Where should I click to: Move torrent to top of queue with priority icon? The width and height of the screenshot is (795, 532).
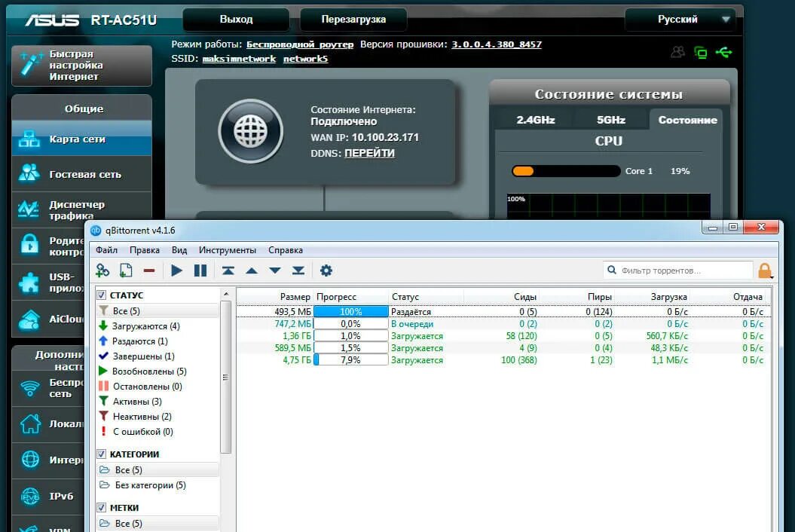230,270
